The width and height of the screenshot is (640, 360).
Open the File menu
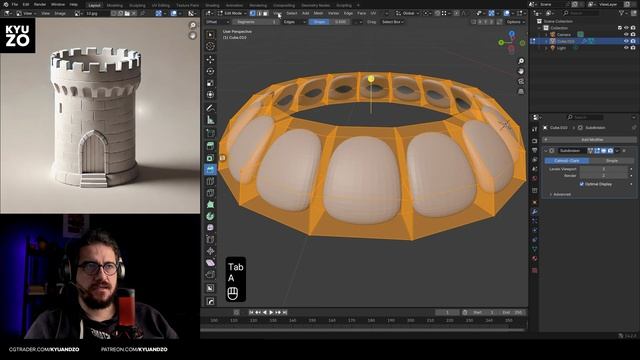15,4
